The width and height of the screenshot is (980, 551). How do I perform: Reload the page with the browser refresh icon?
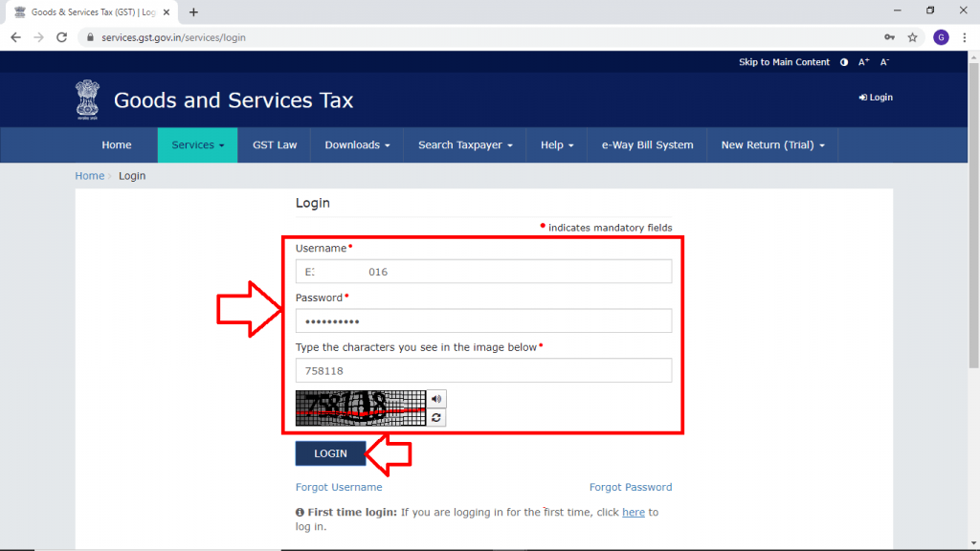point(61,37)
